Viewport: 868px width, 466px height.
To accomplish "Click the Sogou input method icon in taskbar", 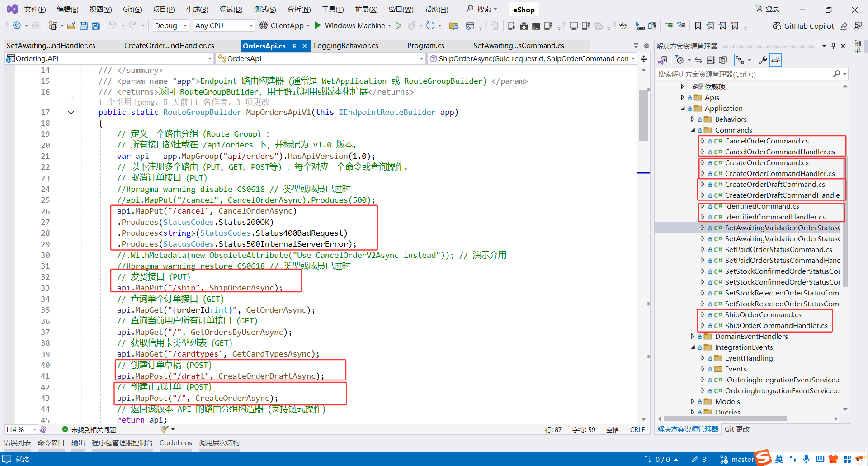I will coord(764,458).
